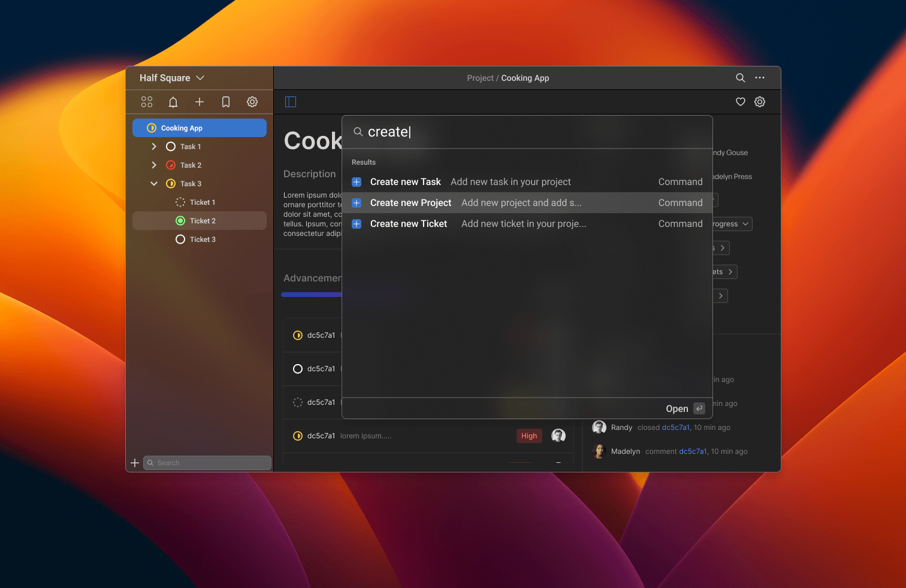Click Task 3 yellow status icon
Screen dimensions: 906x588
(171, 184)
